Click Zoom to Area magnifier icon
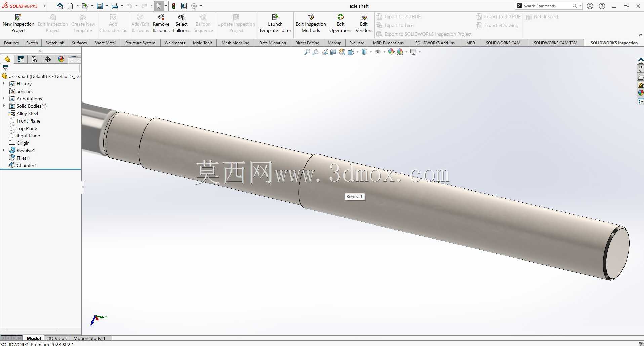Image resolution: width=644 pixels, height=346 pixels. pos(316,52)
